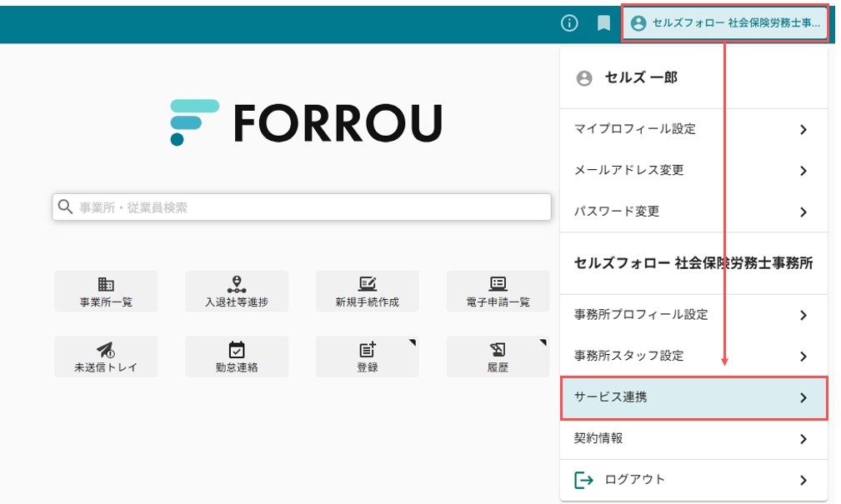
Task: Select 事務所スタッフ設定 menu item
Action: point(693,356)
